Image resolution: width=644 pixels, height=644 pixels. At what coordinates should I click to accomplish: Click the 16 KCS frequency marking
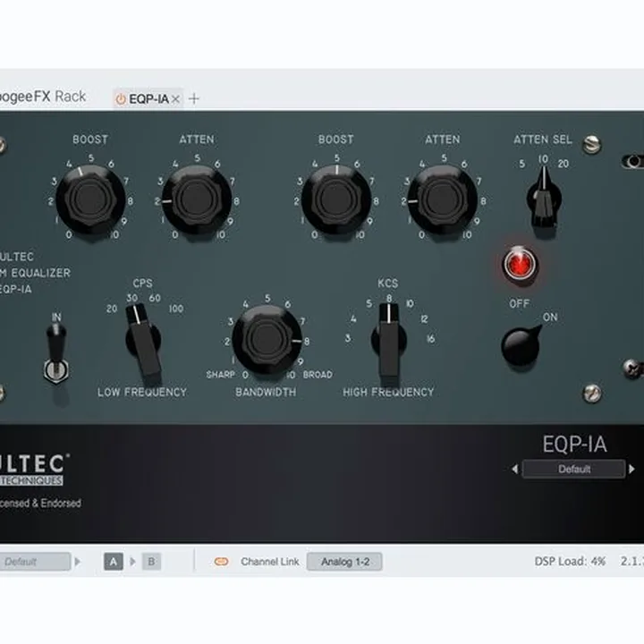pos(430,338)
